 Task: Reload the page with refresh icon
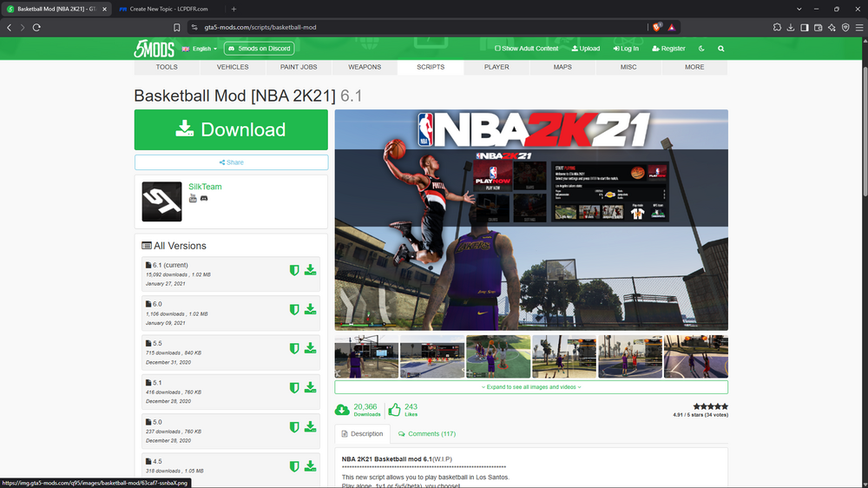pyautogui.click(x=36, y=27)
